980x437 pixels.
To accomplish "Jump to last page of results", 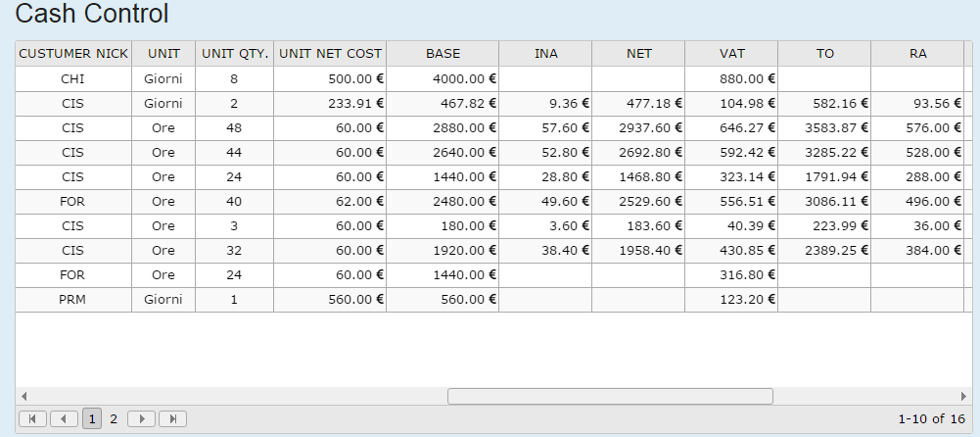I will tap(172, 418).
